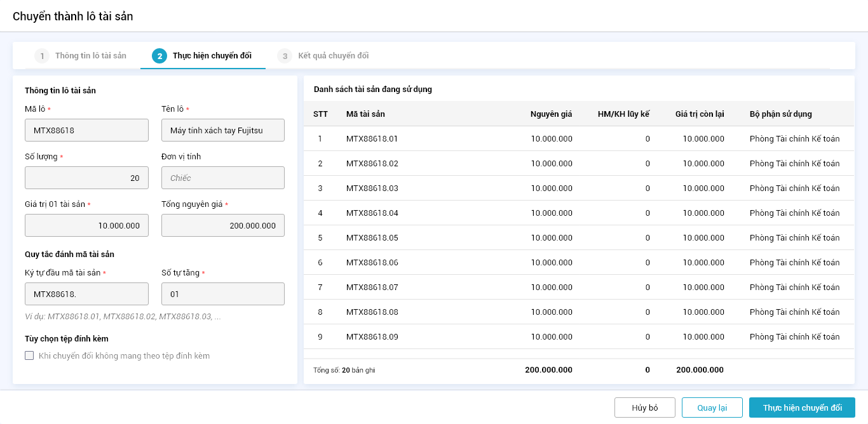Enable not carrying attachments checkbox
The image size is (868, 424).
(x=29, y=355)
